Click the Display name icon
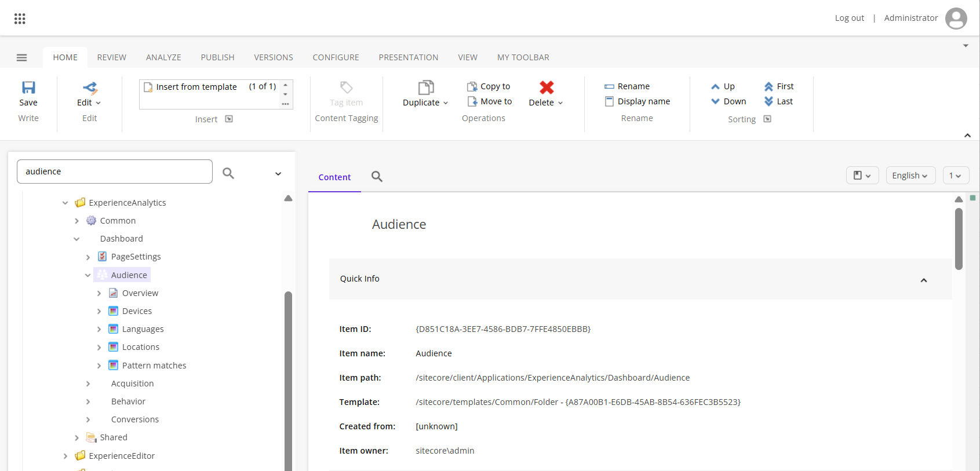Screen dimensions: 980x471 (609, 101)
